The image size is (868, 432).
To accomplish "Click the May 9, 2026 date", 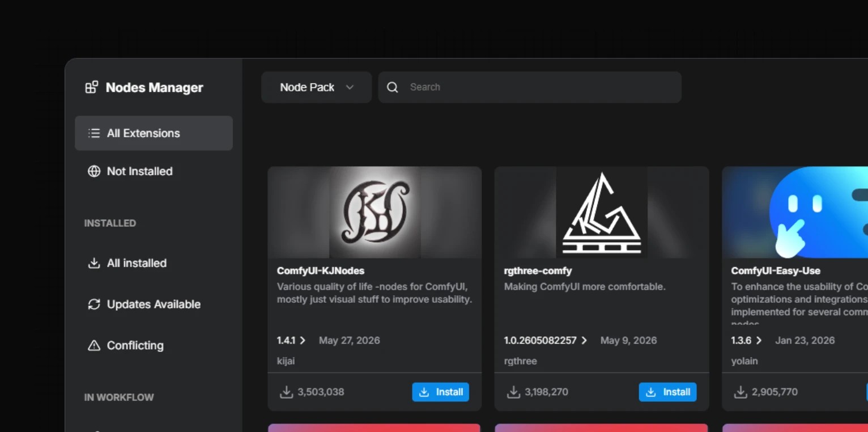I will click(629, 340).
